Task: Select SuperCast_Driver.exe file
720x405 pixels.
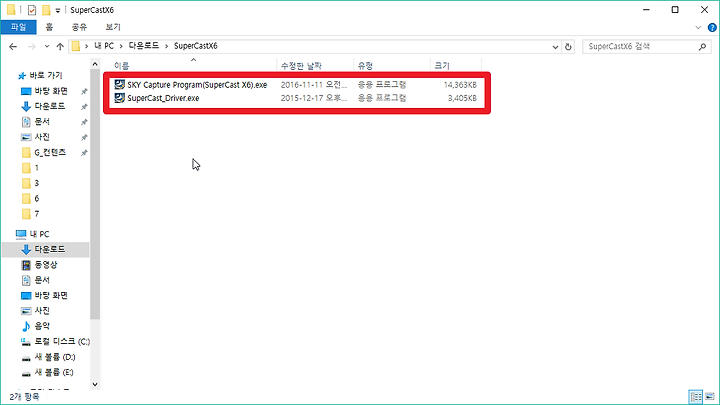Action: tap(163, 98)
